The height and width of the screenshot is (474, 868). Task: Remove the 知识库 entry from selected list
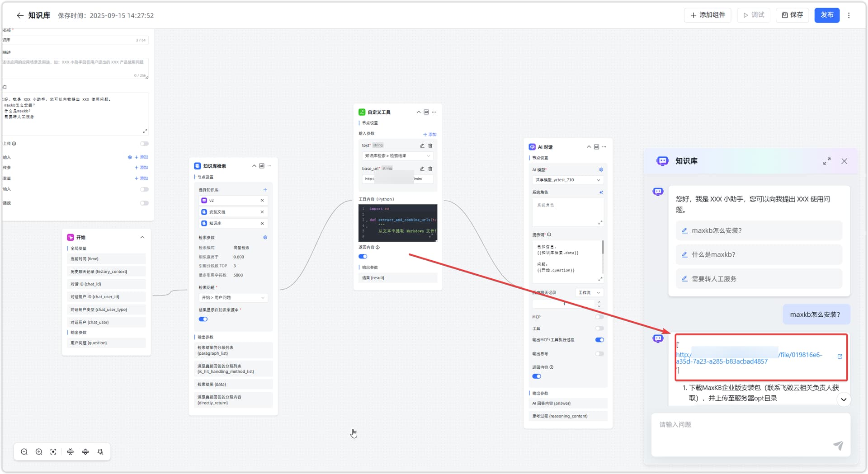tap(262, 223)
